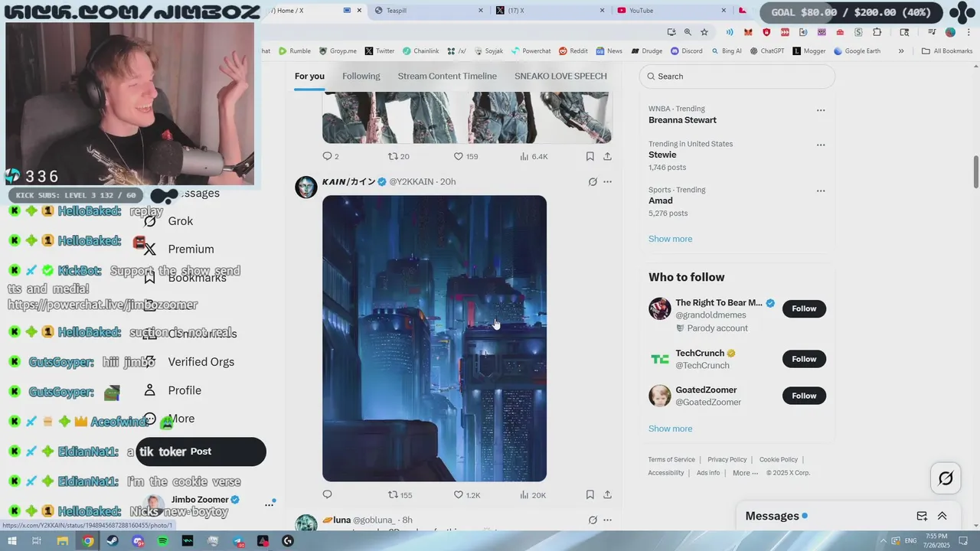980x551 pixels.
Task: Open replies on post with 2 replies
Action: click(330, 156)
